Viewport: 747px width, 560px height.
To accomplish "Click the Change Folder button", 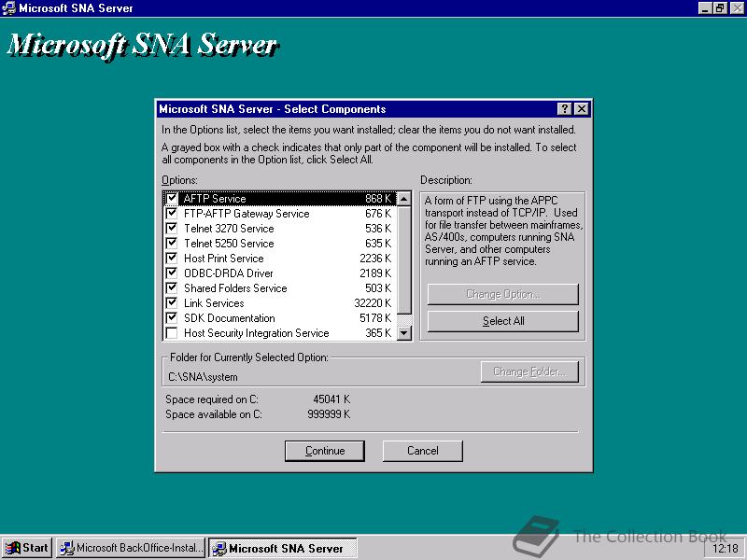I will tap(529, 371).
